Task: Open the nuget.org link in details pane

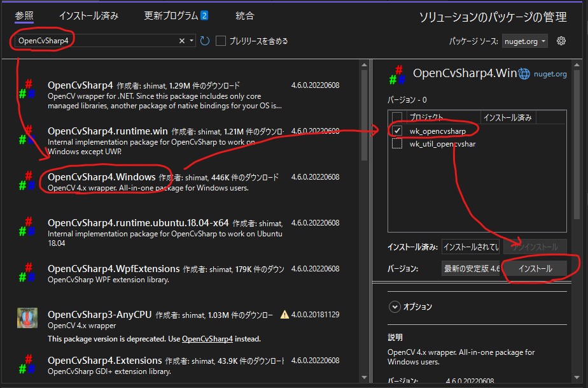Action: coord(550,74)
